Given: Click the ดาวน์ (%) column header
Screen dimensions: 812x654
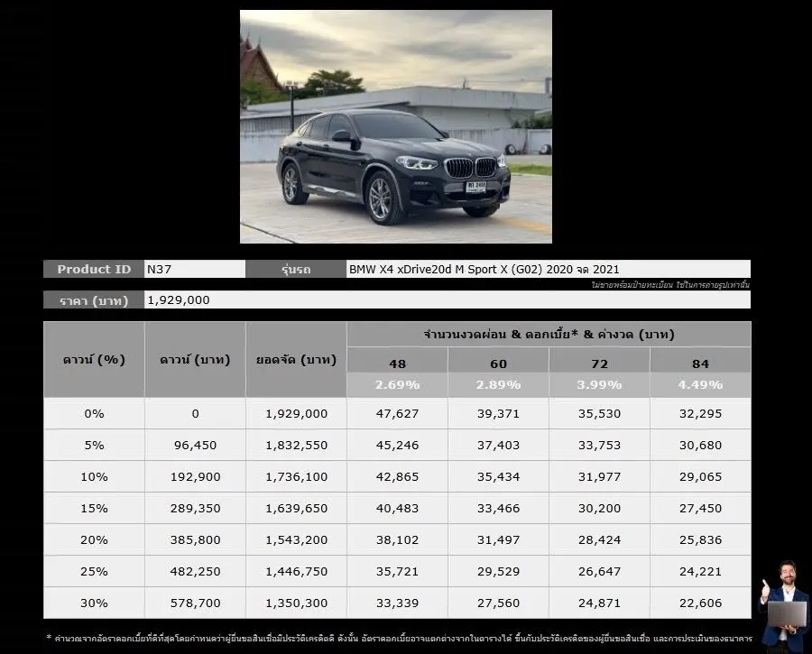Looking at the screenshot, I should (x=94, y=359).
